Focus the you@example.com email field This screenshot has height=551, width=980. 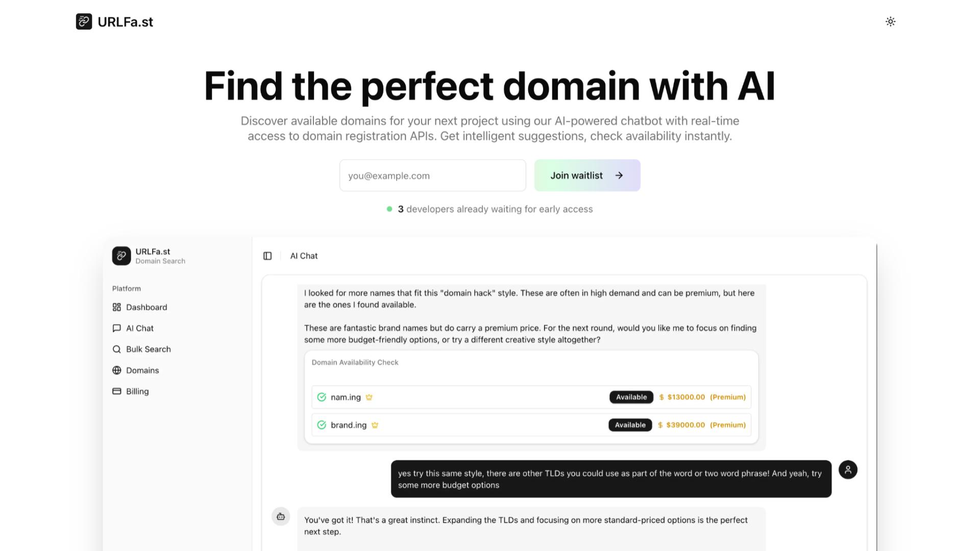point(432,175)
